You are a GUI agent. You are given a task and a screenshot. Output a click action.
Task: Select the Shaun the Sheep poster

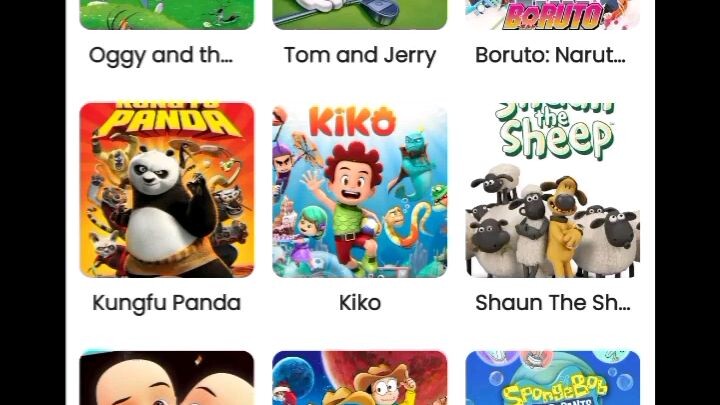pyautogui.click(x=552, y=190)
